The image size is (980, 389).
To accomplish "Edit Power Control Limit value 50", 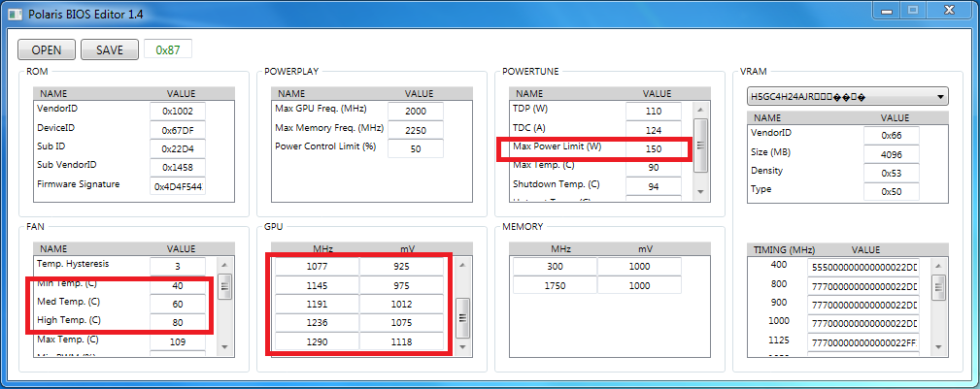I will pyautogui.click(x=415, y=149).
